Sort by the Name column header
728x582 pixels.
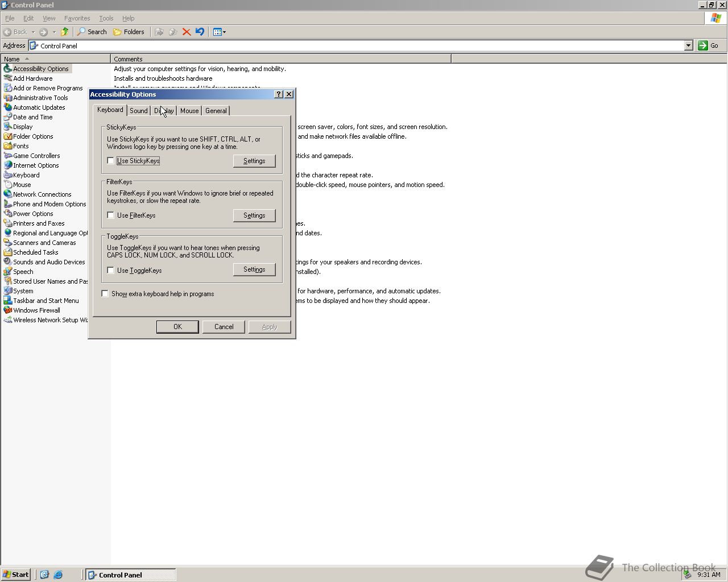pos(56,59)
